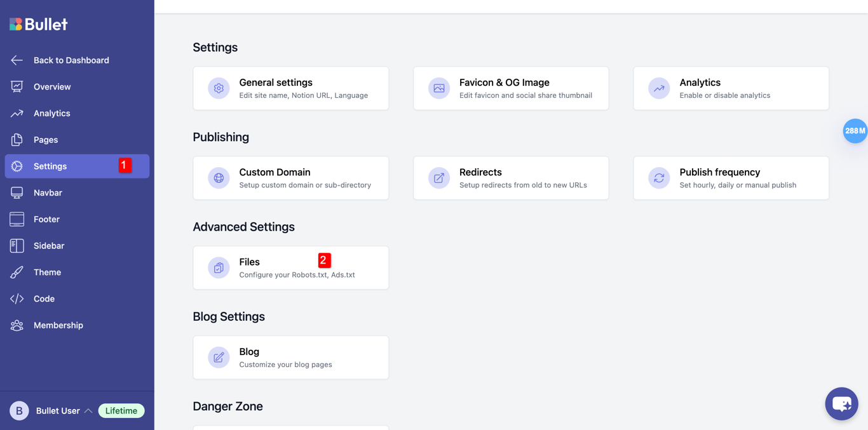
Task: Click the Favicon & OG Image picture icon
Action: pos(438,88)
